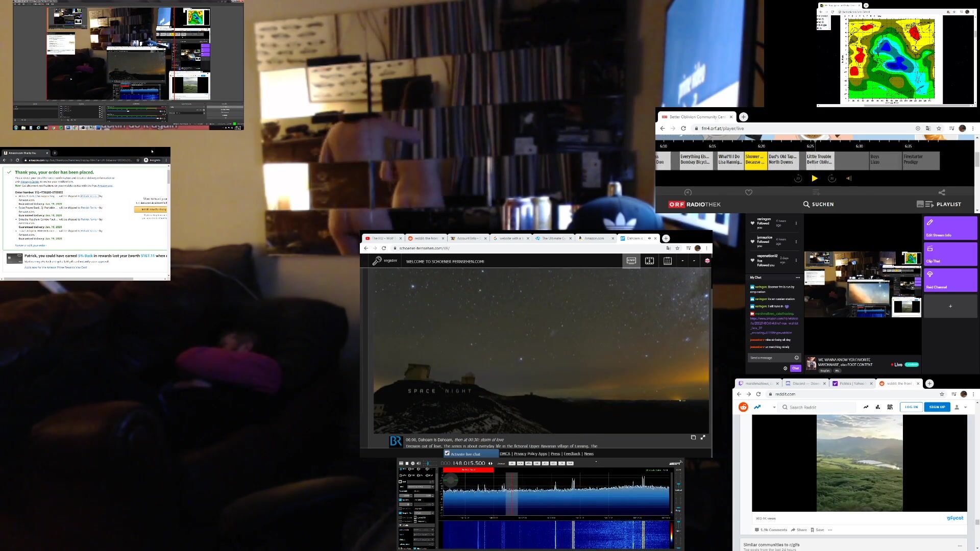Switch to 'The Ultimate Gu' tab

click(554, 238)
